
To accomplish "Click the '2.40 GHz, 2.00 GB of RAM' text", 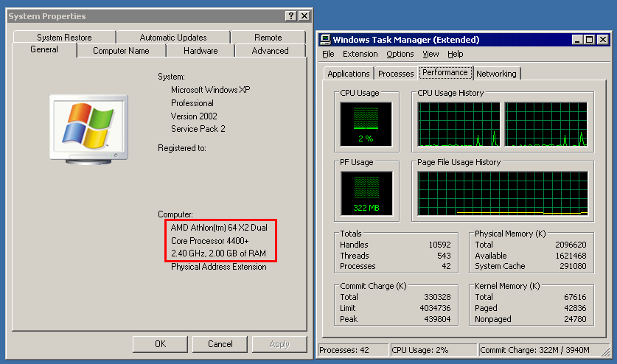I will pos(218,253).
